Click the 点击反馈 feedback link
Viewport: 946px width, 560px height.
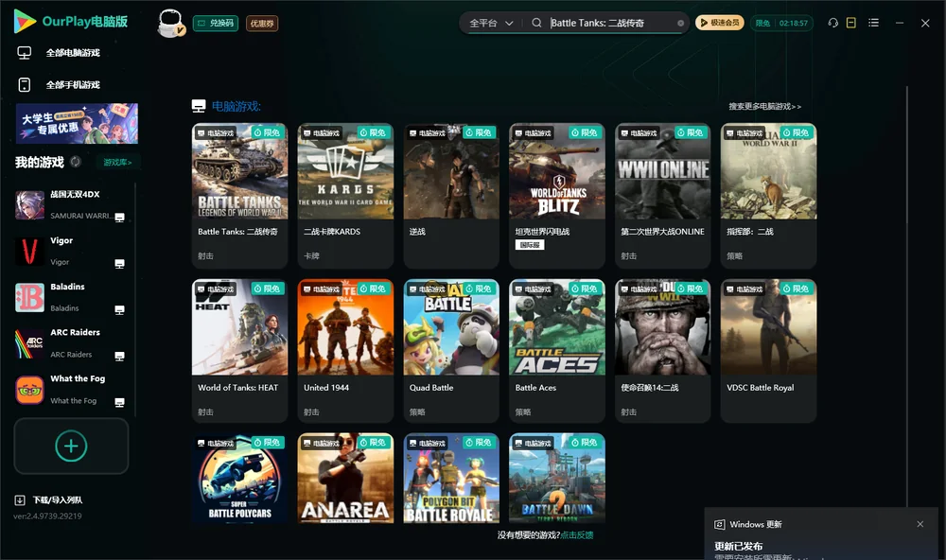[x=577, y=535]
